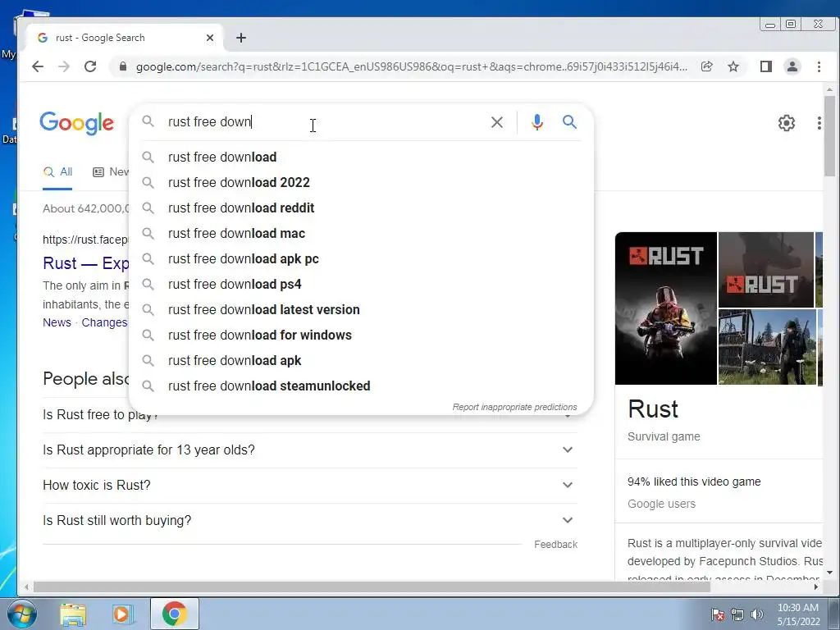Viewport: 840px width, 630px height.
Task: Close the rust - Google Search tab
Action: [x=210, y=38]
